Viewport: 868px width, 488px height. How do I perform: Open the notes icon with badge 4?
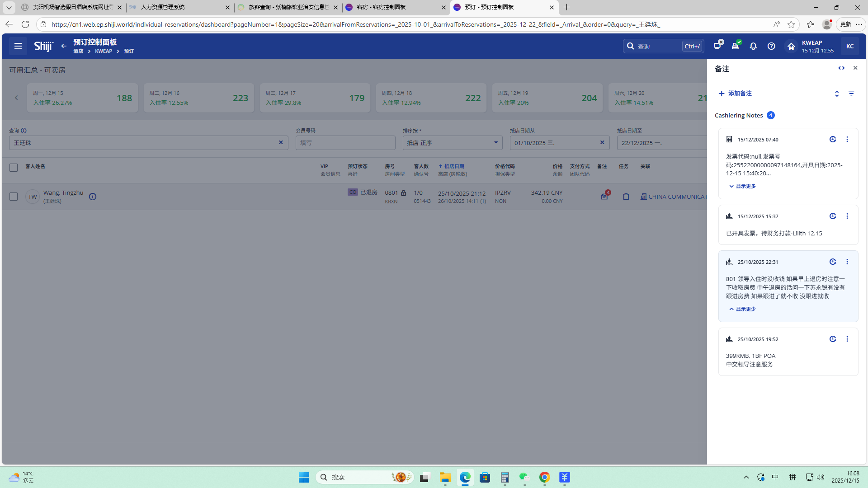(x=604, y=197)
